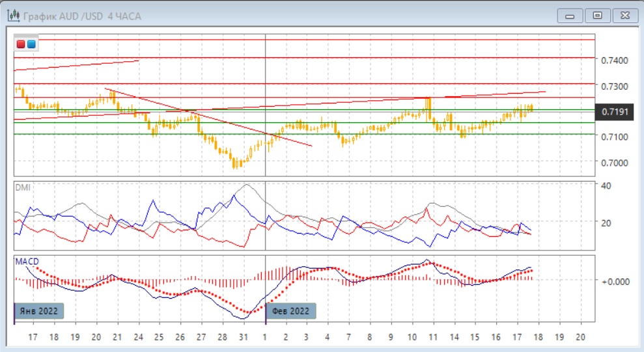
Task: Click date label 14 on time axis
Action: point(455,337)
